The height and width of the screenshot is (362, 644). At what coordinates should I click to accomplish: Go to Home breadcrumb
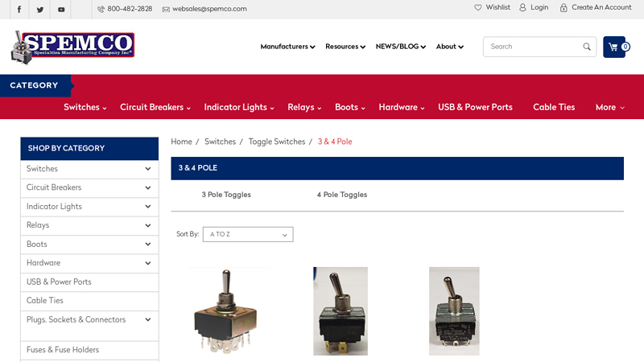tap(182, 142)
